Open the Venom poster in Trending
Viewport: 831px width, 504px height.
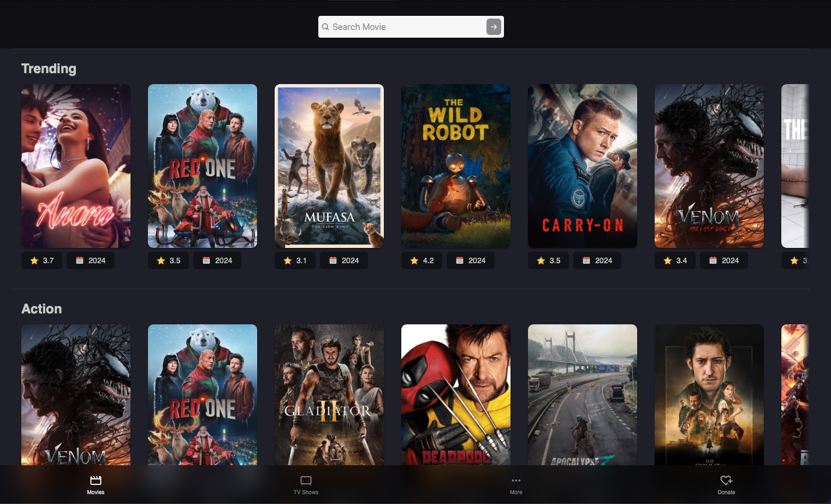[709, 166]
